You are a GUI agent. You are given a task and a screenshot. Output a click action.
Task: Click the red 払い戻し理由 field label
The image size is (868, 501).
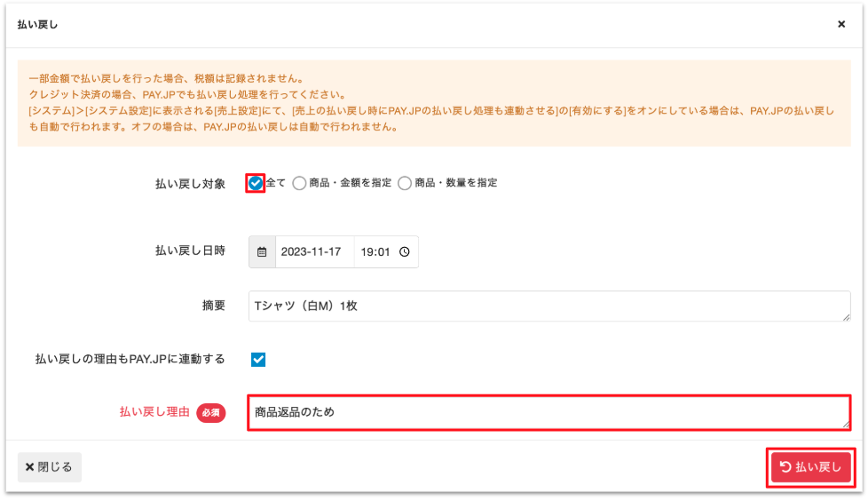pos(154,413)
